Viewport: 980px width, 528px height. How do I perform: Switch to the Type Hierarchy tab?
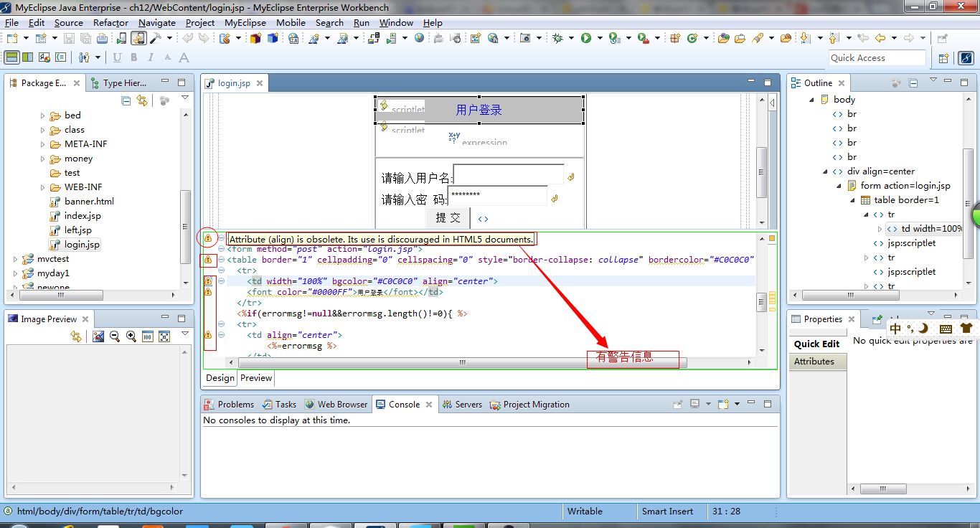[x=119, y=83]
